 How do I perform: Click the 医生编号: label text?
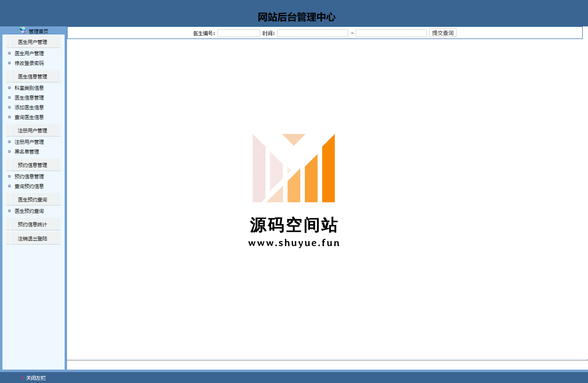[x=204, y=33]
